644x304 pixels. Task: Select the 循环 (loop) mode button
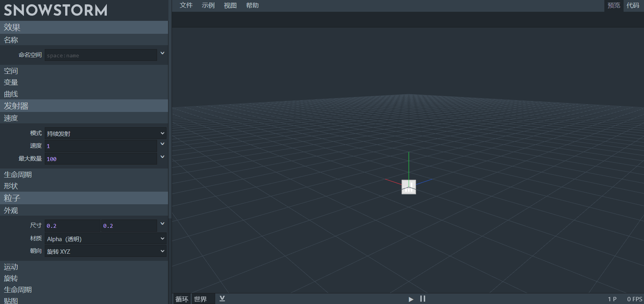pyautogui.click(x=182, y=299)
